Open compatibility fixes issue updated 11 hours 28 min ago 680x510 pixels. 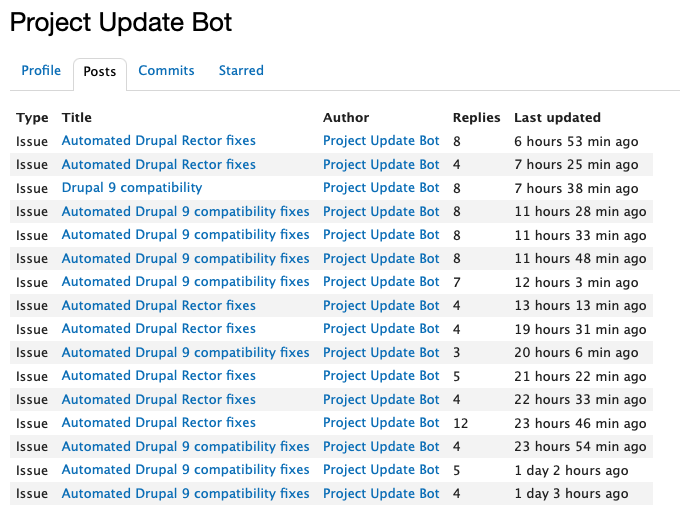[186, 212]
